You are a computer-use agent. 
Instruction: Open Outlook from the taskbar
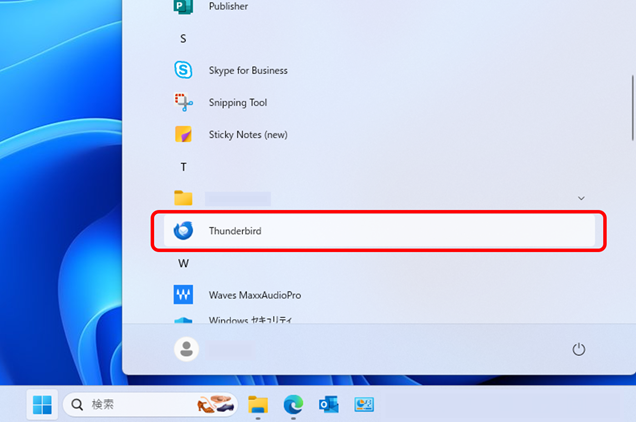click(328, 405)
